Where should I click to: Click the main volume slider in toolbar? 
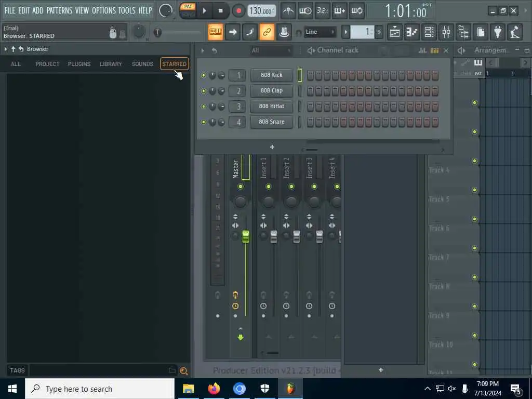click(x=177, y=33)
